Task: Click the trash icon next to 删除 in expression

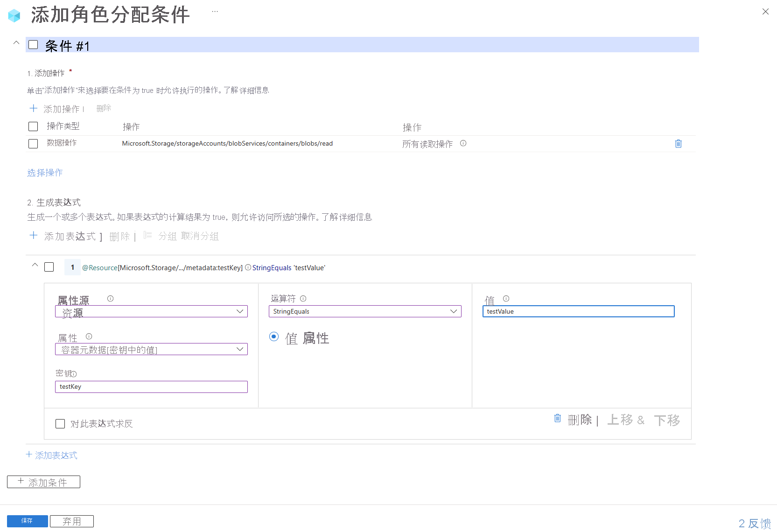Action: click(x=557, y=418)
